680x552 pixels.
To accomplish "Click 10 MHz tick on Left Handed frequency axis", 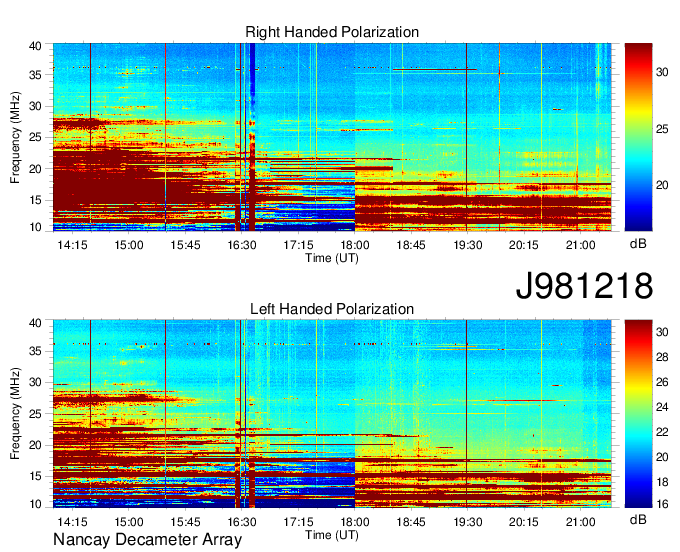I will click(35, 503).
